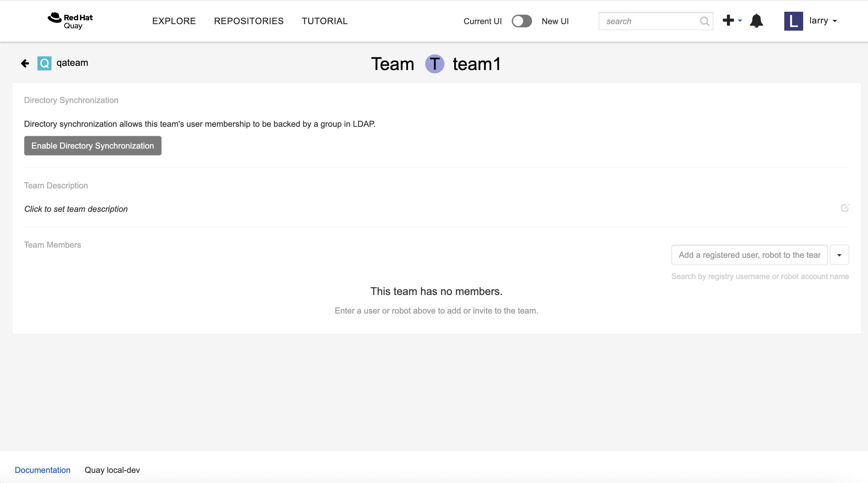The width and height of the screenshot is (868, 483).
Task: Expand the larry user menu dropdown
Action: click(835, 21)
